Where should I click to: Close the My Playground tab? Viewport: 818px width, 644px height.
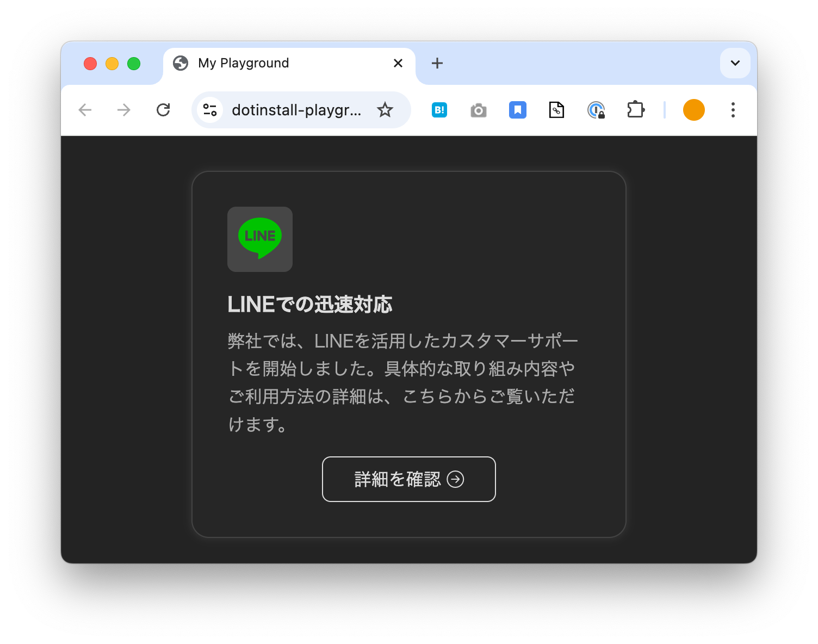tap(398, 63)
